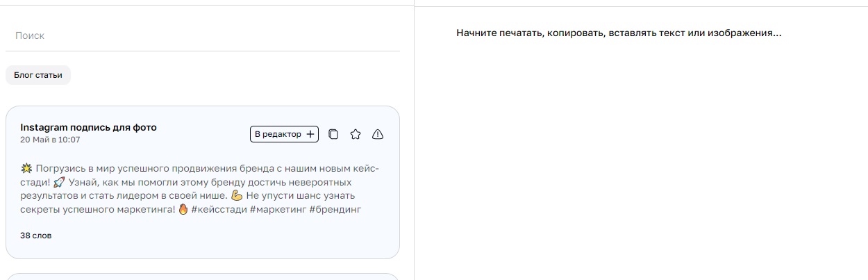
Task: Click the Поиск search field
Action: 202,35
